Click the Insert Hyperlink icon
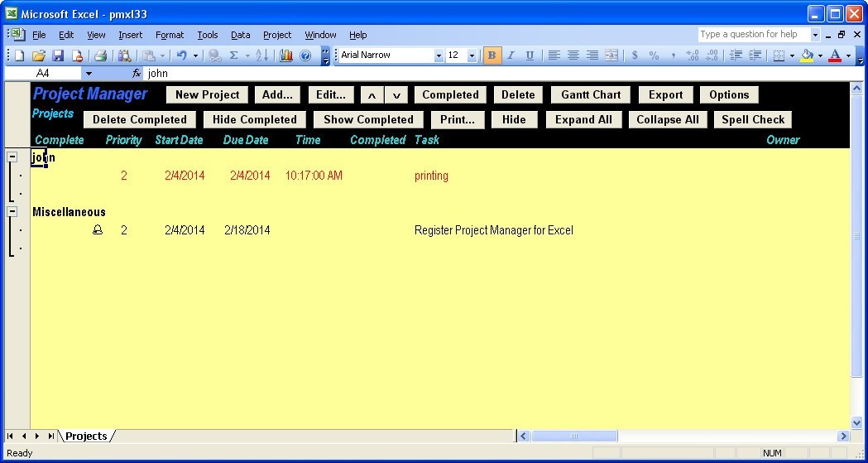This screenshot has height=463, width=868. pyautogui.click(x=215, y=55)
